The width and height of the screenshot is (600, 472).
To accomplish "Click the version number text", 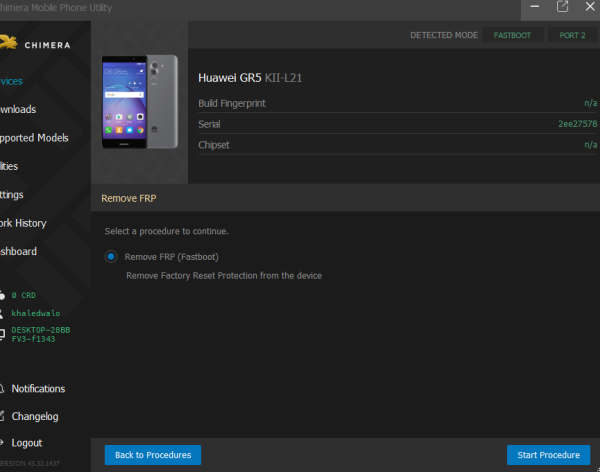I will click(x=30, y=463).
